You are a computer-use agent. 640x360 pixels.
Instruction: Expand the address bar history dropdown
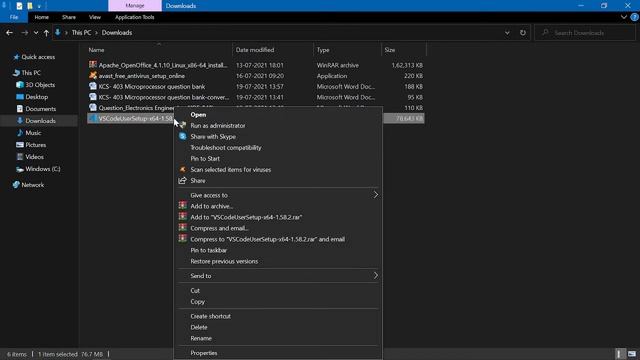click(x=507, y=33)
